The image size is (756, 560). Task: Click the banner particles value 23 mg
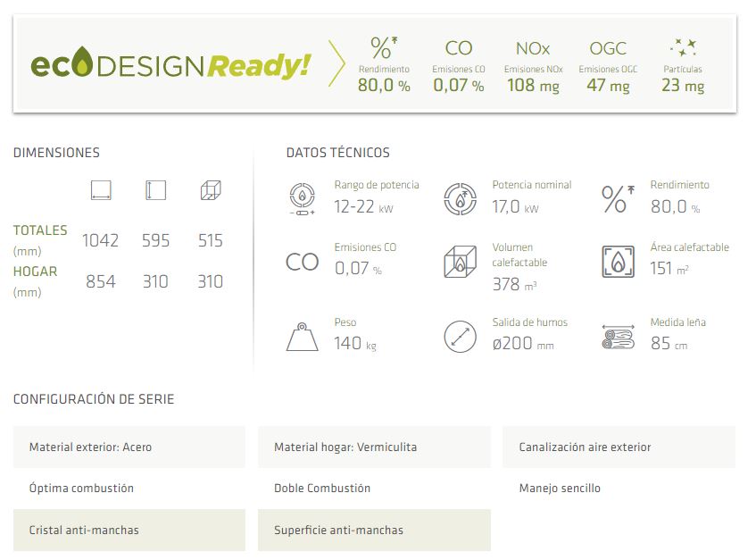683,86
